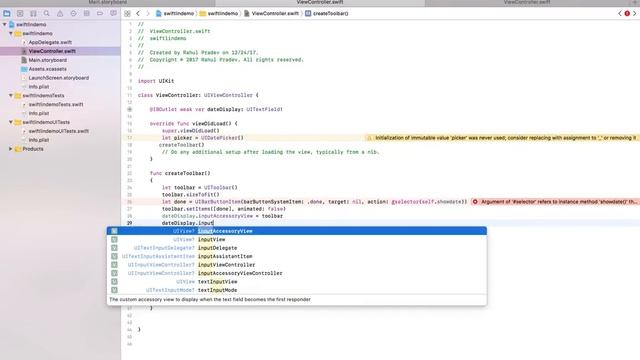This screenshot has width=640, height=360.
Task: Click the V icon beside textInputView suggestion
Action: [114, 282]
